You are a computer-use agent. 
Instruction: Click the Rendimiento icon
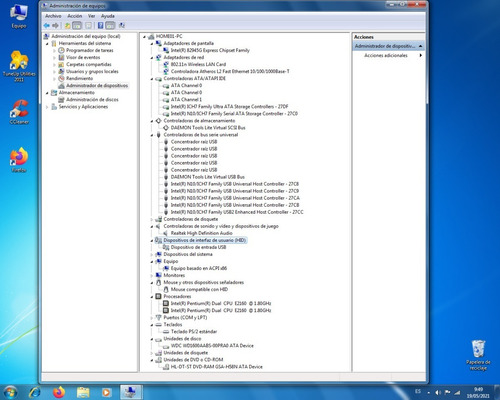point(61,78)
